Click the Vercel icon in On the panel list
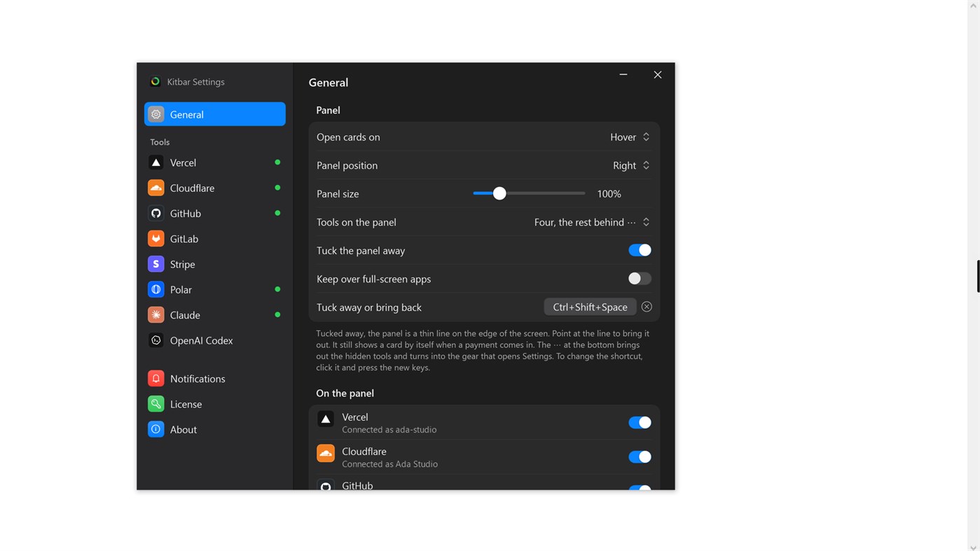980x551 pixels. [x=326, y=419]
